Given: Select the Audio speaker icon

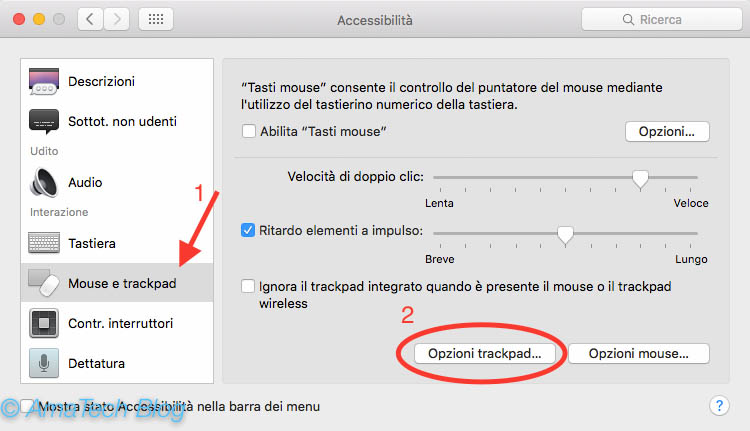Looking at the screenshot, I should point(44,182).
